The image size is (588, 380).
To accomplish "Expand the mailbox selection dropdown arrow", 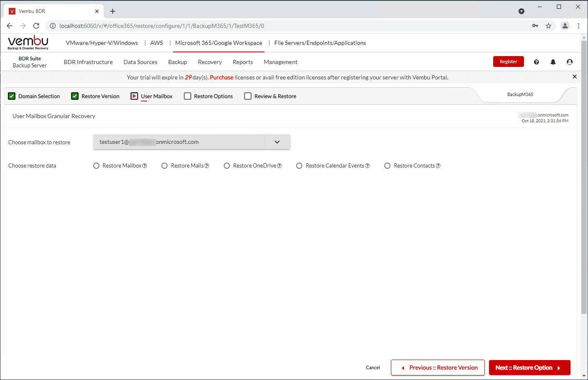I will tap(277, 142).
